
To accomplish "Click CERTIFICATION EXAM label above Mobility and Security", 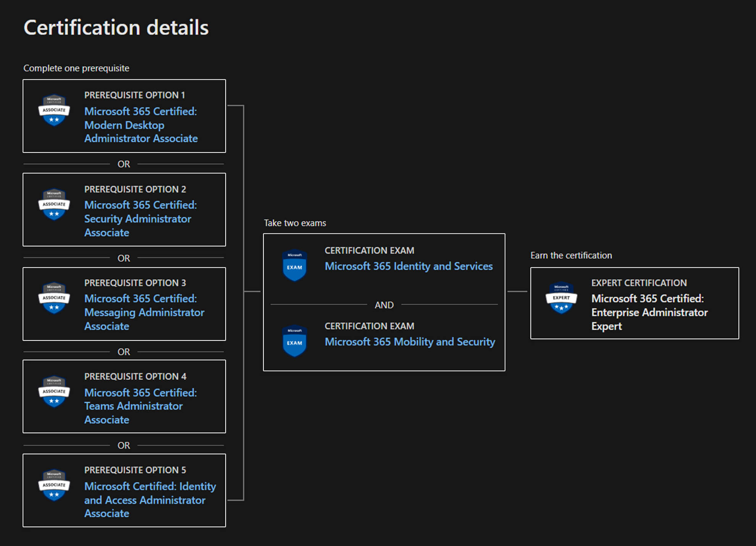I will click(369, 326).
